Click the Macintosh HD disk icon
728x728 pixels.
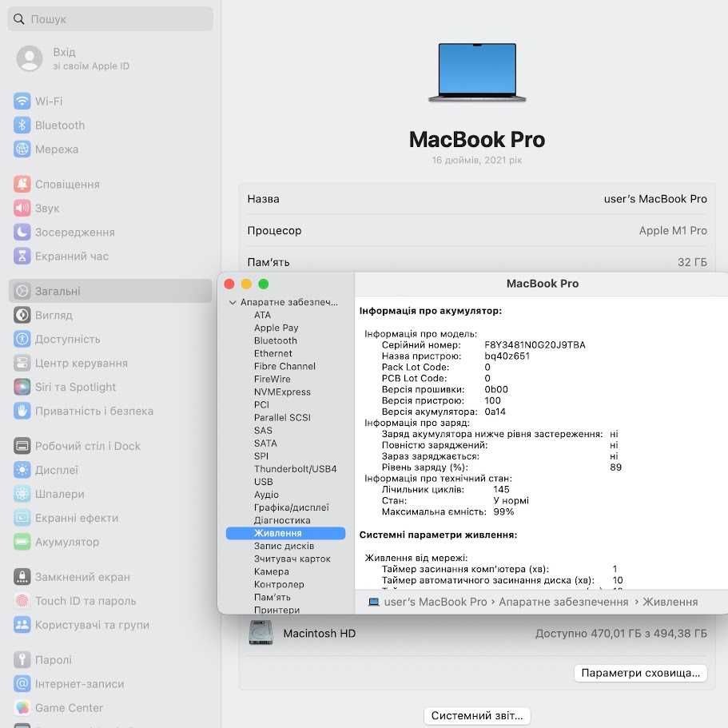pos(261,632)
